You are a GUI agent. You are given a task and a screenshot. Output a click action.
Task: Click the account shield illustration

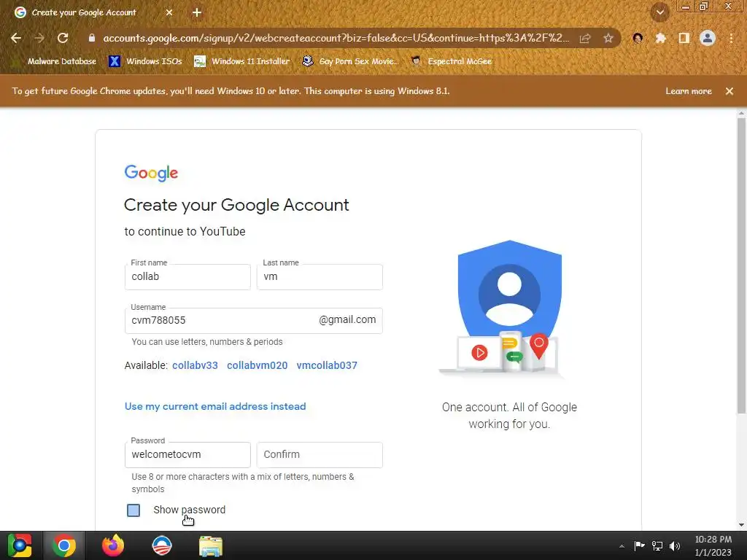503,308
